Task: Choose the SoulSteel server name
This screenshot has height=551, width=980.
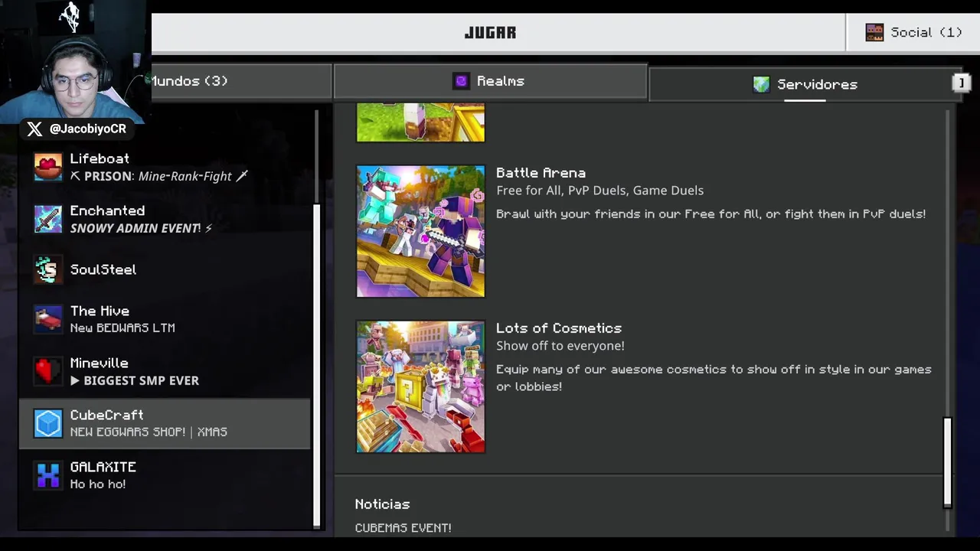Action: [x=103, y=269]
